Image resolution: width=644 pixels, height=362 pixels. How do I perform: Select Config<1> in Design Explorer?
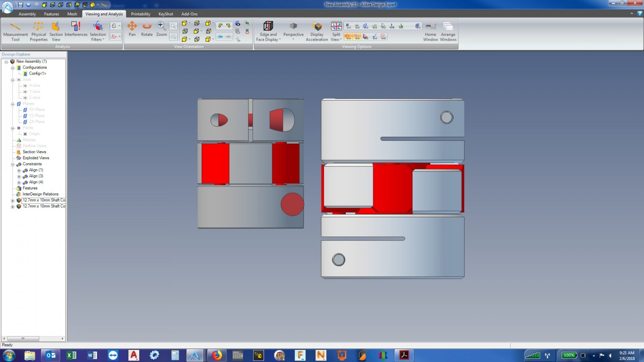(37, 74)
